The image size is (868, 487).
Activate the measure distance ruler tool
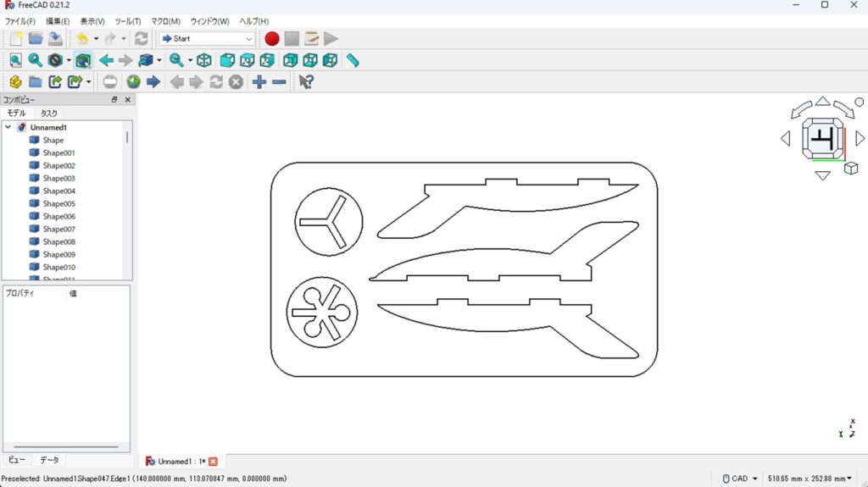pyautogui.click(x=353, y=60)
